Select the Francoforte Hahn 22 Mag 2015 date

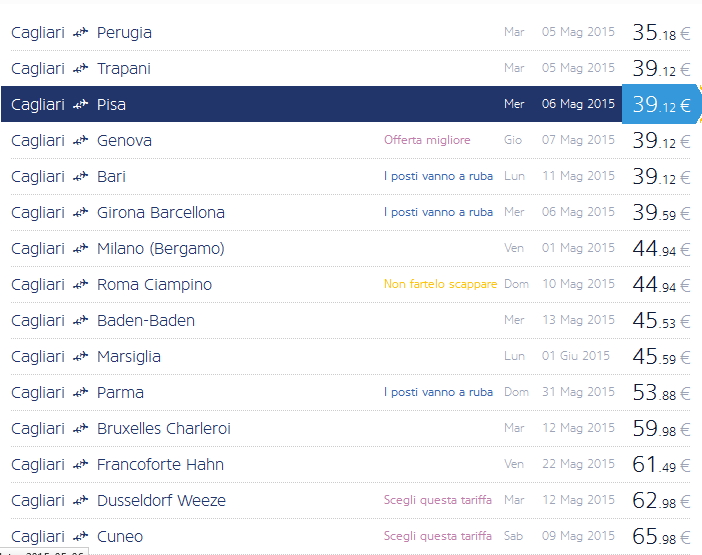(578, 464)
